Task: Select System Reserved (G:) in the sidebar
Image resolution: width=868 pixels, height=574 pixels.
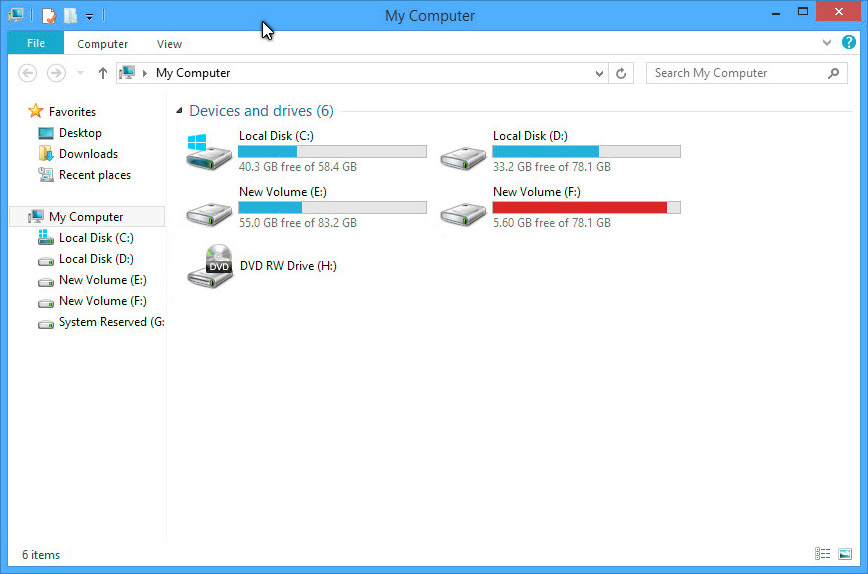Action: coord(111,322)
